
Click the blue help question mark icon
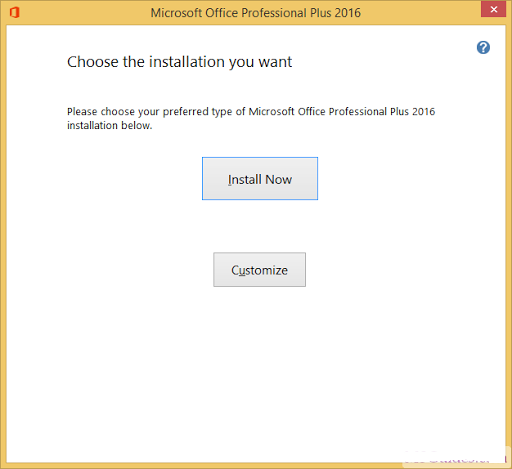click(483, 47)
